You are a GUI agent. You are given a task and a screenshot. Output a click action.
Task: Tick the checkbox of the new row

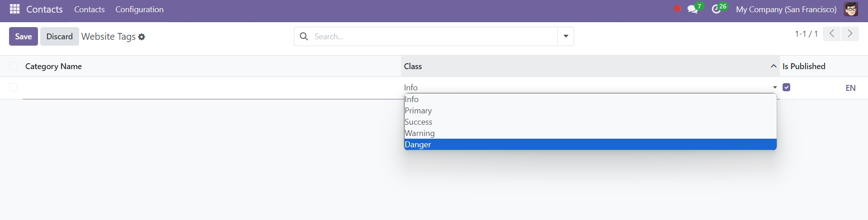point(13,87)
